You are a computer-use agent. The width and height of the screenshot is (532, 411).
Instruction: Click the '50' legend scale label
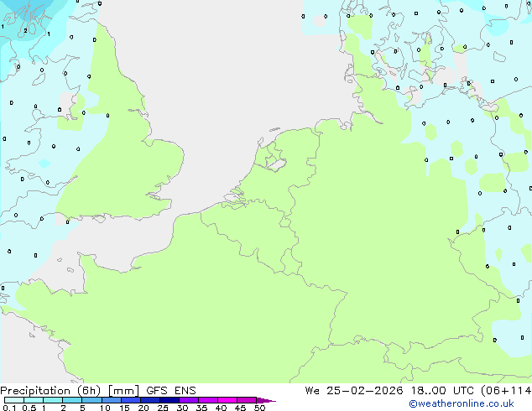coord(259,408)
